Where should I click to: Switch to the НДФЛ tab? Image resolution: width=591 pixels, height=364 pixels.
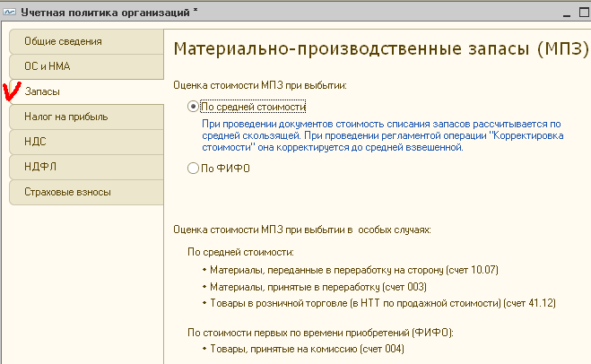87,167
